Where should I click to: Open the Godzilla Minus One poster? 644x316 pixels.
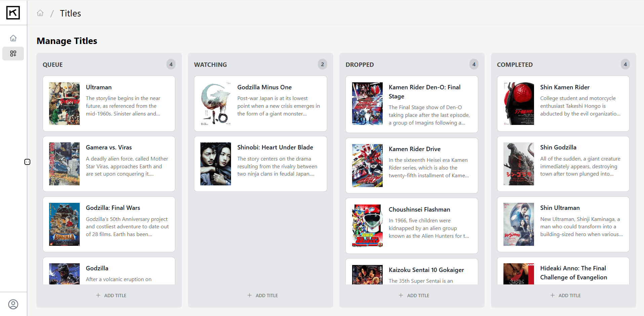coord(216,103)
